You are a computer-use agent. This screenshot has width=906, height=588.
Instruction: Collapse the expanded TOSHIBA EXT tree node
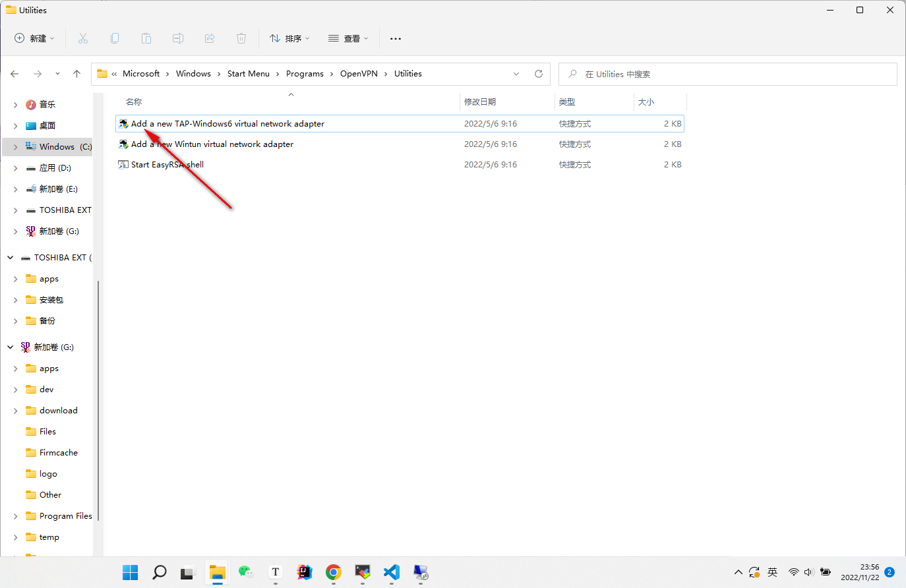pos(10,257)
